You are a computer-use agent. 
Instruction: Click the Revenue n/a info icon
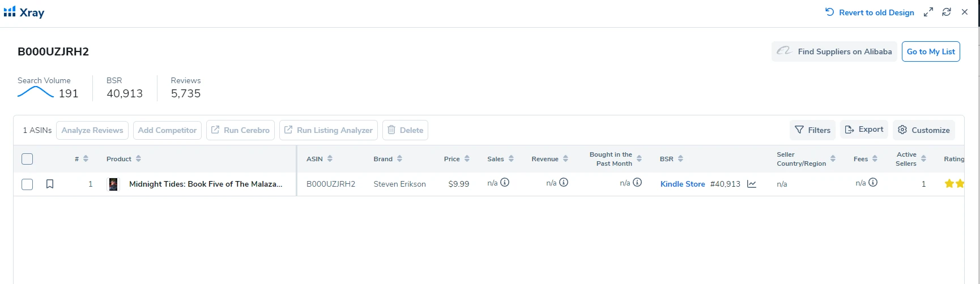tap(564, 182)
